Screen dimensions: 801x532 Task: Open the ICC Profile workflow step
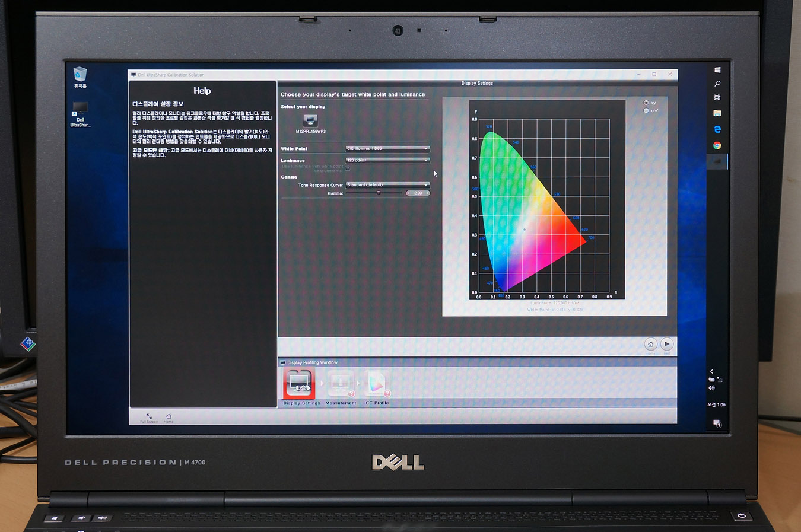(x=376, y=384)
